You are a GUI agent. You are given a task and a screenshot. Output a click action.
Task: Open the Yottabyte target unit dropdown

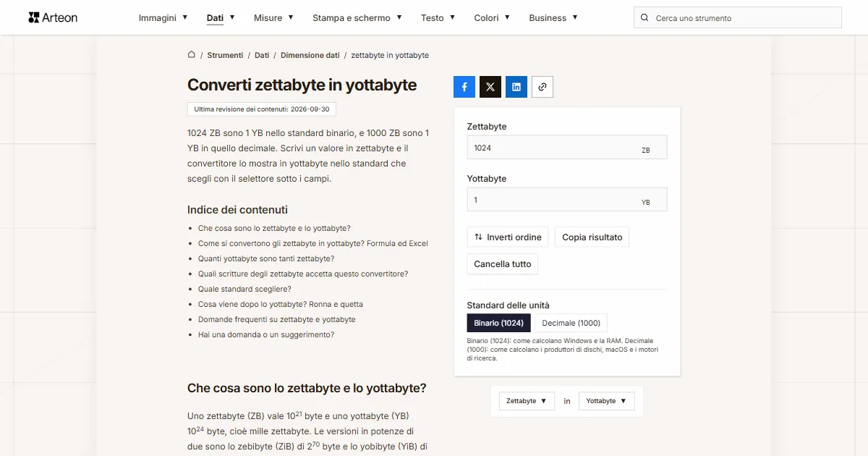[x=607, y=401]
